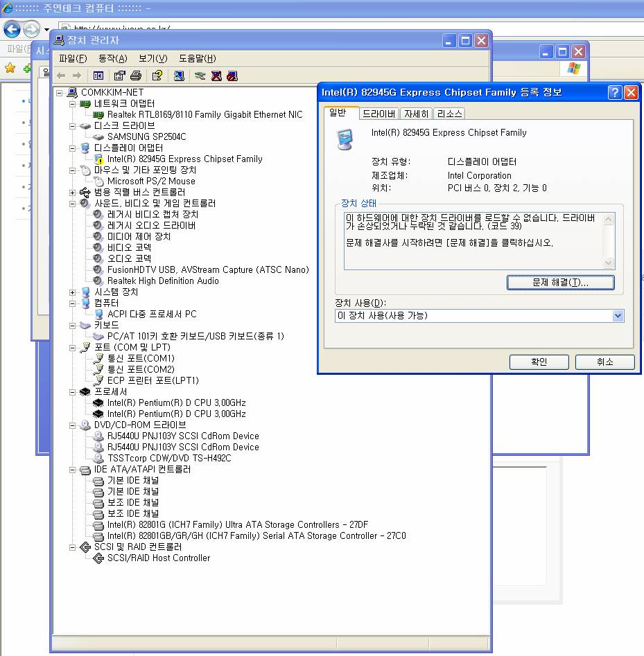The height and width of the screenshot is (656, 644).
Task: Click the favorites star icon in Internet Explorer
Action: pos(10,68)
